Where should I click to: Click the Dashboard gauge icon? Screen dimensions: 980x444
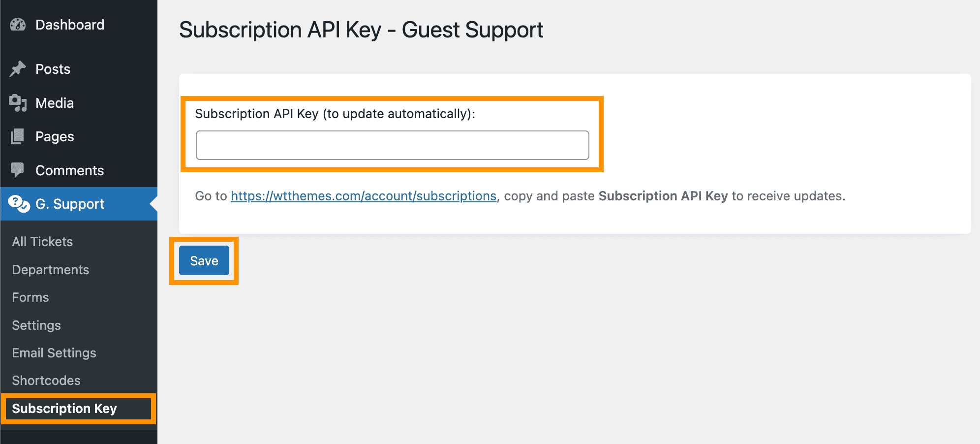18,25
